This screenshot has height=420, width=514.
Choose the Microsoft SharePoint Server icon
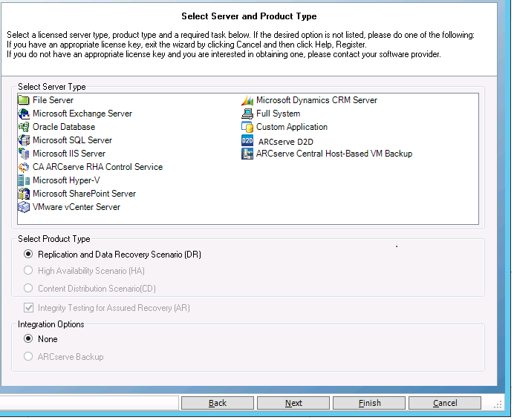click(24, 194)
